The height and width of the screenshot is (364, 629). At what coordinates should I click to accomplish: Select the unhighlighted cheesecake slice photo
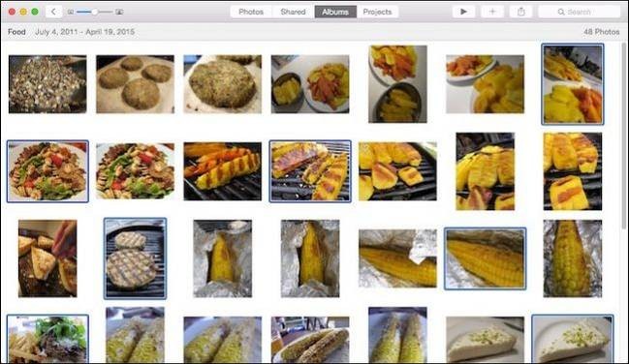(x=485, y=340)
